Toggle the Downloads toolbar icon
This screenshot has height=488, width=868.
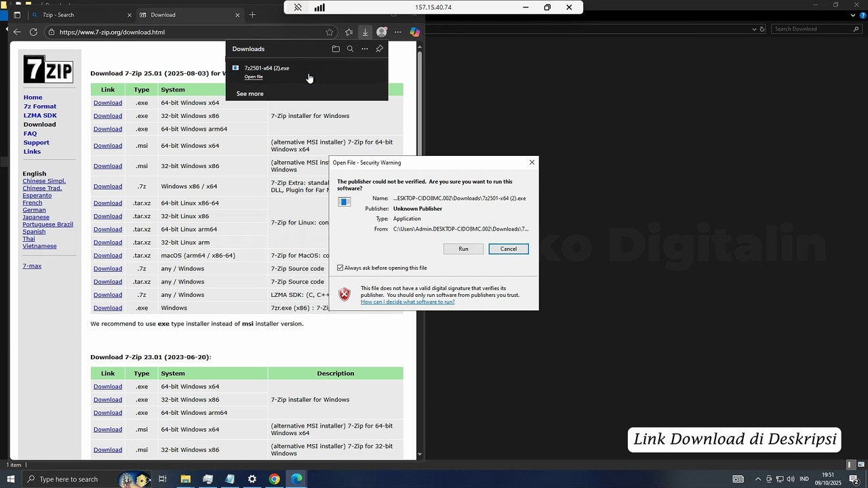[x=365, y=32]
